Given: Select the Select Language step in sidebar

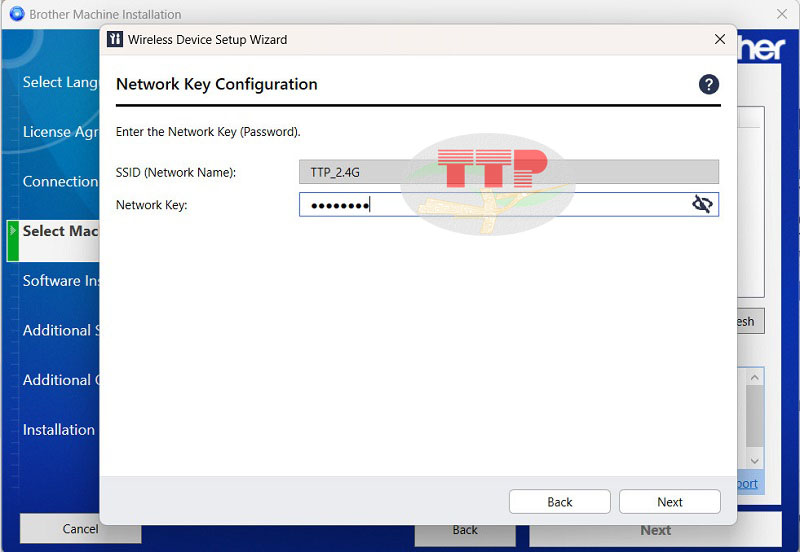Looking at the screenshot, I should (60, 82).
